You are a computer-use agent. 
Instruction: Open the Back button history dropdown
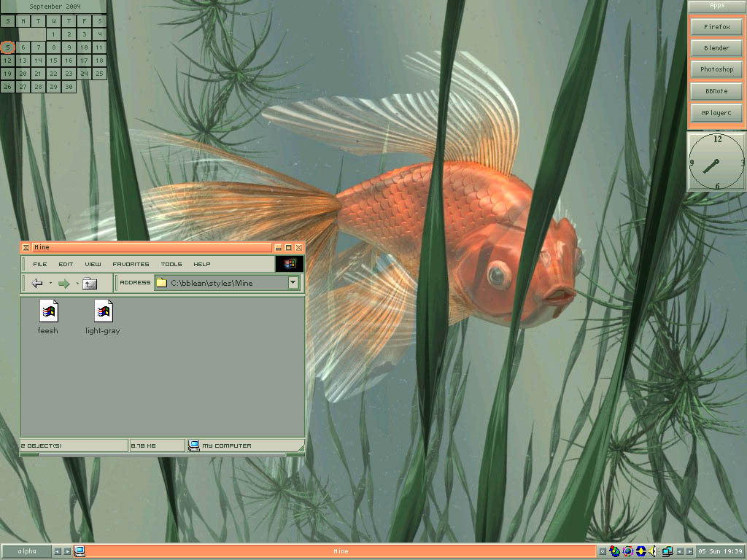(50, 283)
